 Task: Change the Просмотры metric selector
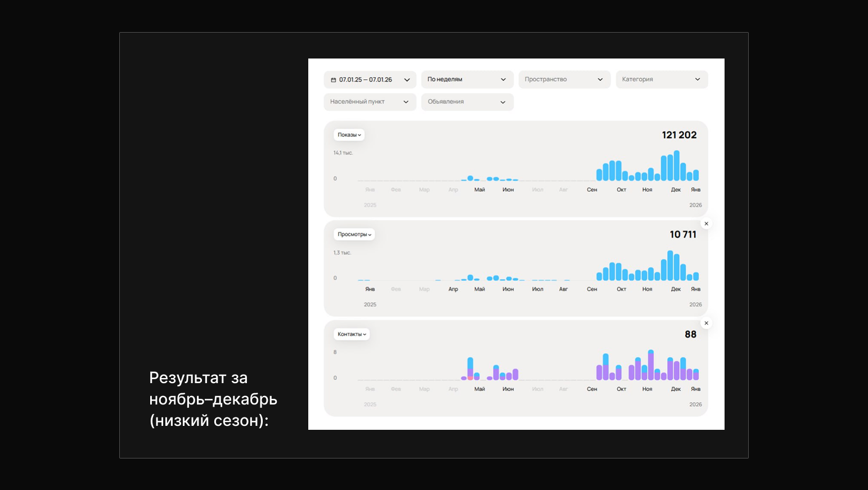coord(354,235)
